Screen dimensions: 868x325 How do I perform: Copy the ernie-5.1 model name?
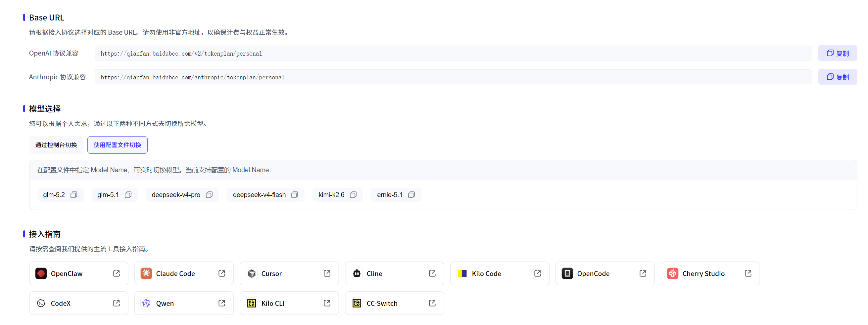[411, 195]
